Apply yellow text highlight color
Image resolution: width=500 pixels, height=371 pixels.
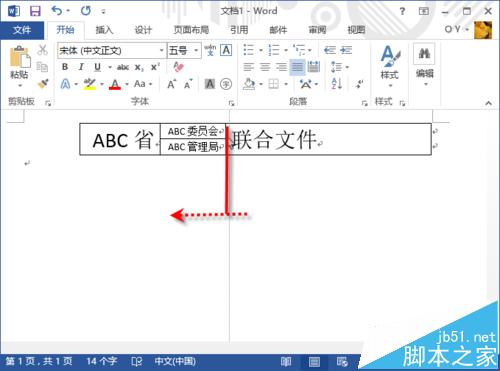tap(90, 84)
